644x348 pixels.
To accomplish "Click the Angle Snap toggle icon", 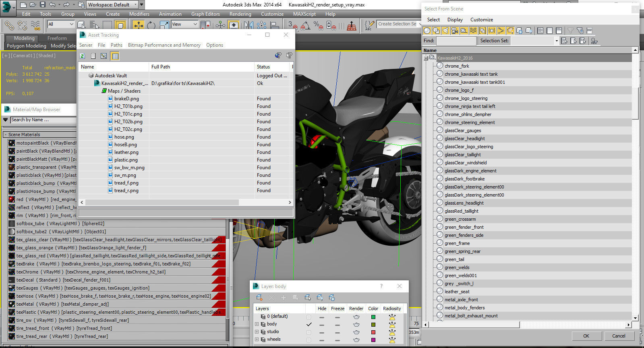I will click(305, 25).
